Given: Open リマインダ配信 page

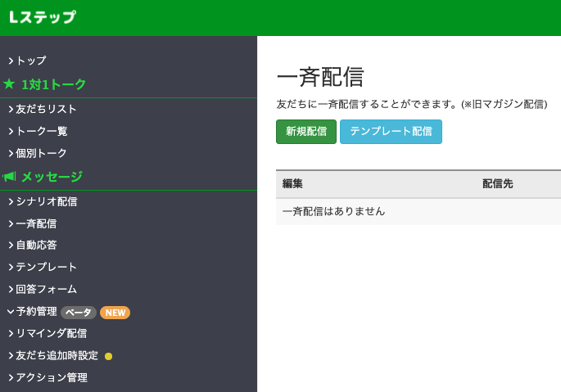Looking at the screenshot, I should click(52, 333).
